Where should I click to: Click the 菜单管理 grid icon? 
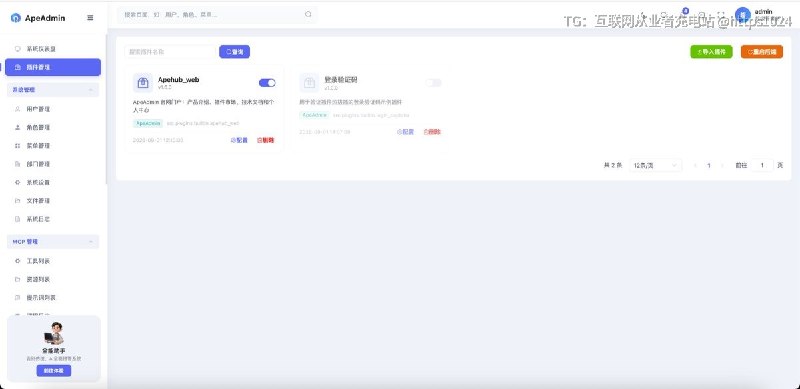[x=17, y=145]
